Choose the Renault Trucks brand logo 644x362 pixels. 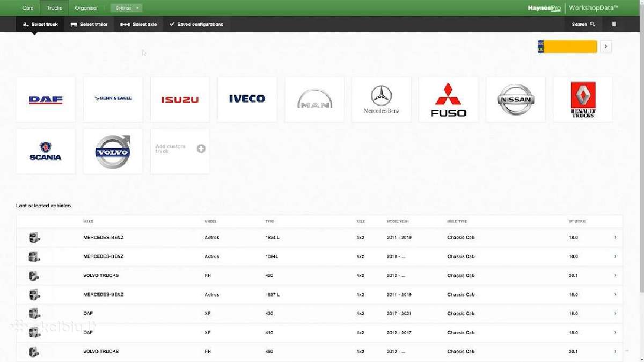click(x=583, y=99)
